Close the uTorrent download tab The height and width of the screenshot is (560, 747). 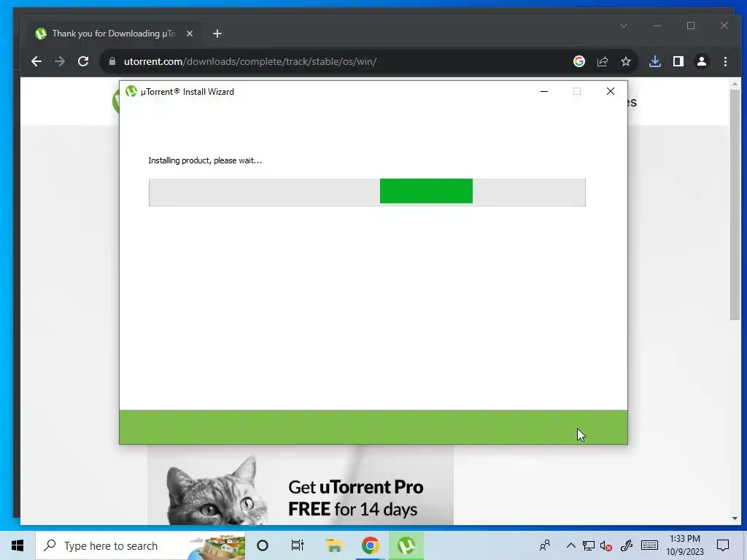click(190, 34)
